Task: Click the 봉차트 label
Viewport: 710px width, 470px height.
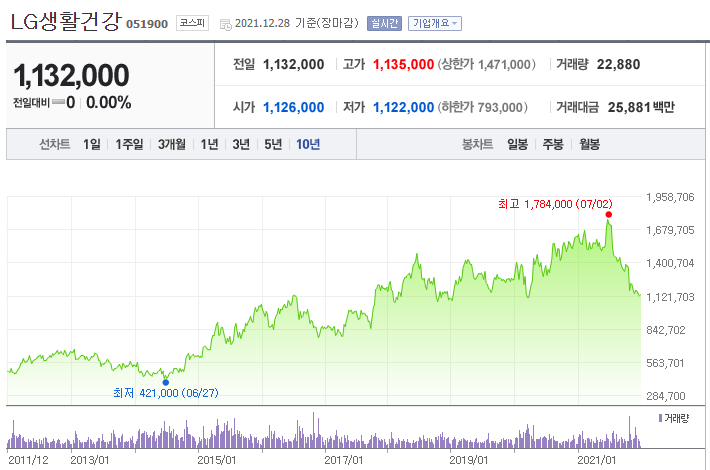Action: coord(477,144)
